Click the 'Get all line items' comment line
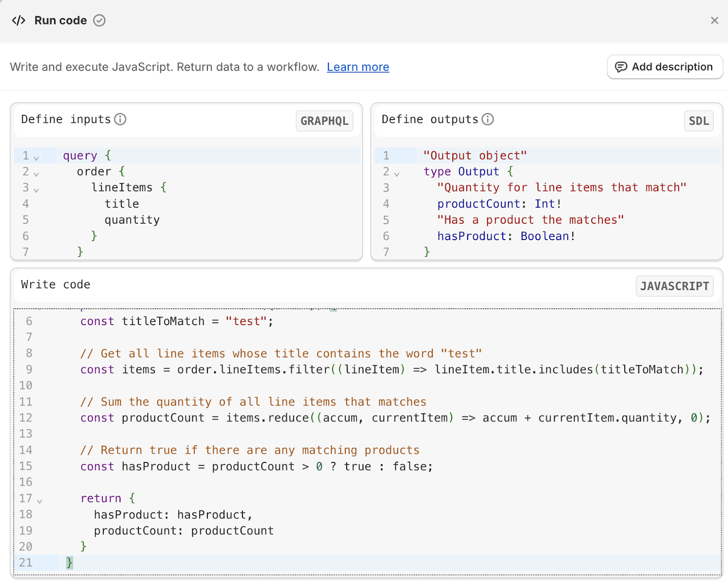This screenshot has height=582, width=728. (x=281, y=353)
